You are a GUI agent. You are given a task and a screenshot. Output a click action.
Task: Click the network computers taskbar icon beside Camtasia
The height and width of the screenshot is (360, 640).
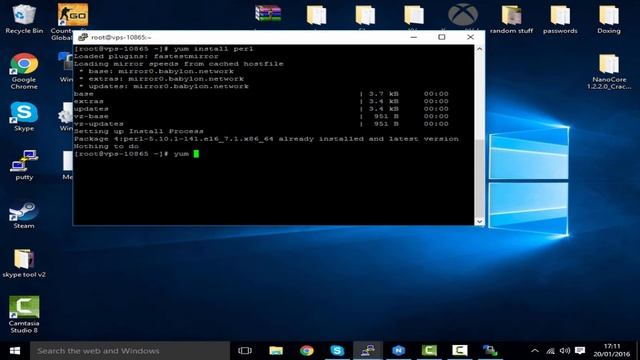[490, 351]
